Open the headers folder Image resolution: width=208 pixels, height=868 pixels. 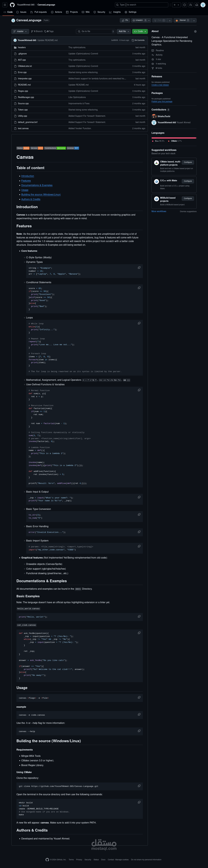click(22, 48)
